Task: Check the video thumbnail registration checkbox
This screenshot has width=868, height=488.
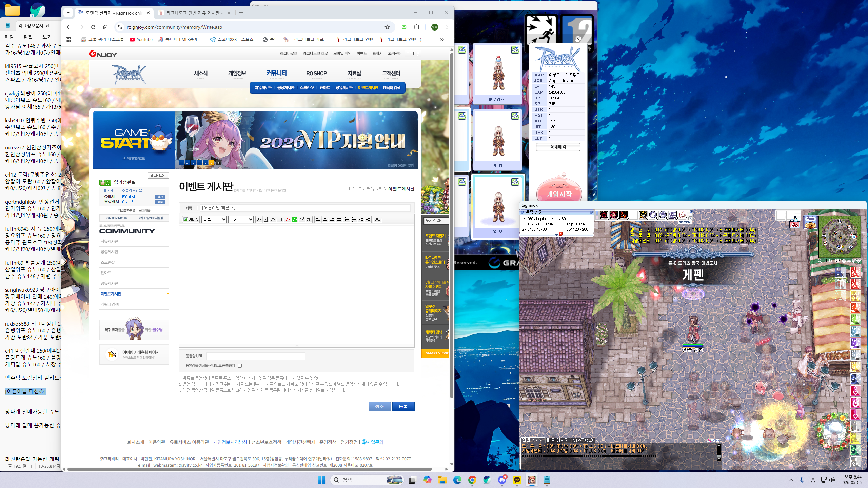Action: 240,366
